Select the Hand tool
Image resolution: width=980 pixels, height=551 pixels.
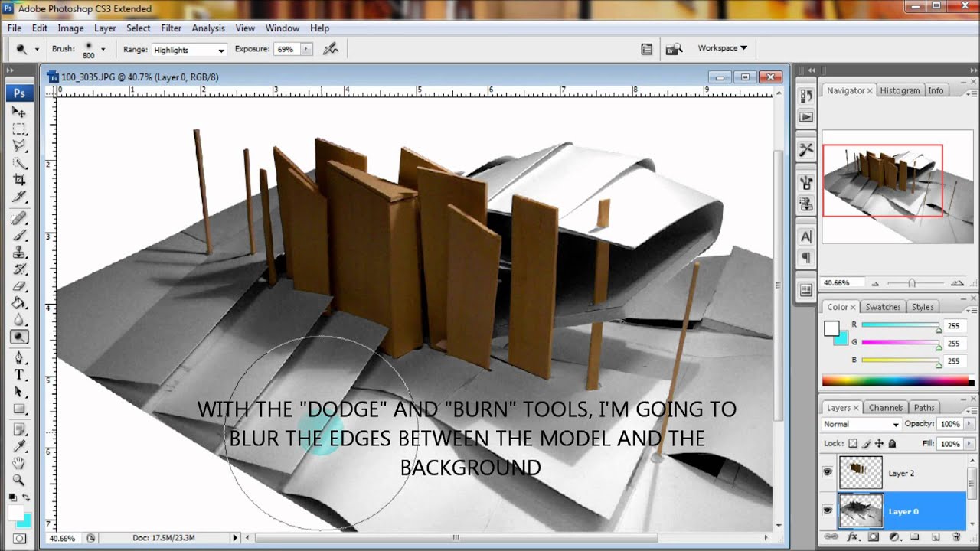pyautogui.click(x=19, y=463)
